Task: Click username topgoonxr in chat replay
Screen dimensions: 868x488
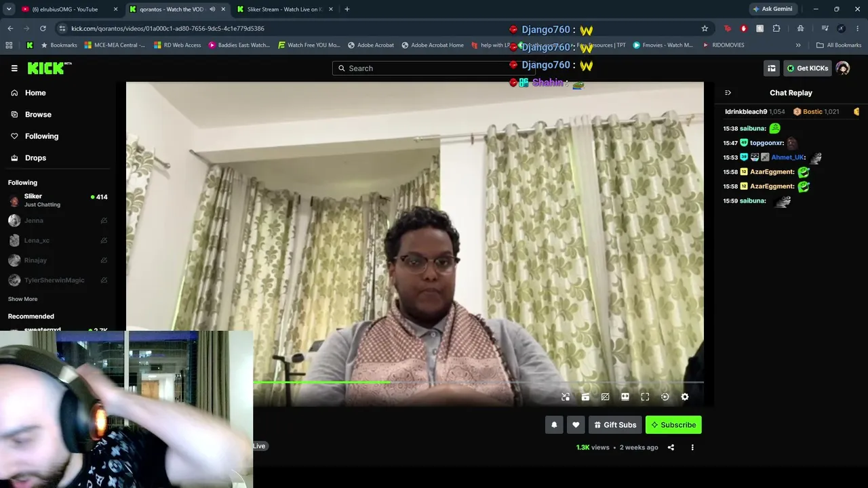Action: click(766, 143)
